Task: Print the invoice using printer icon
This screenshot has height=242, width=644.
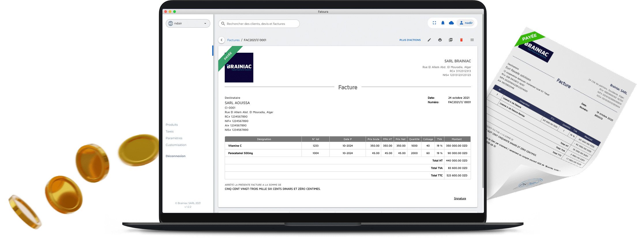Action: 440,40
